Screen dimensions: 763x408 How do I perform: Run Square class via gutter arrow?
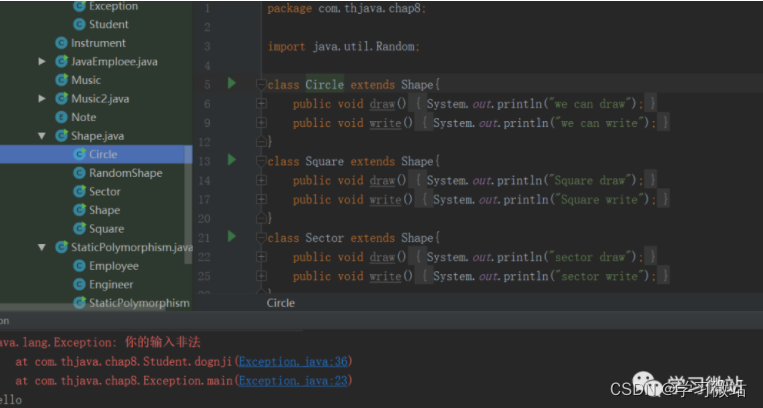point(232,160)
